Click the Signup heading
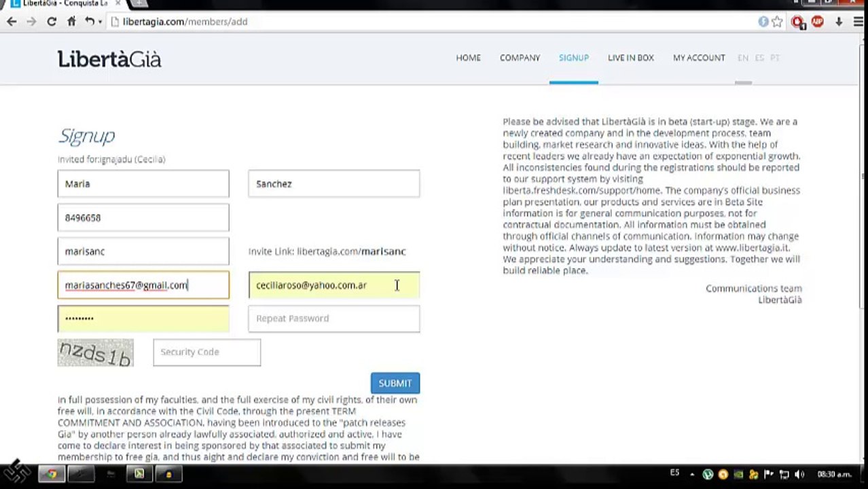 point(86,136)
